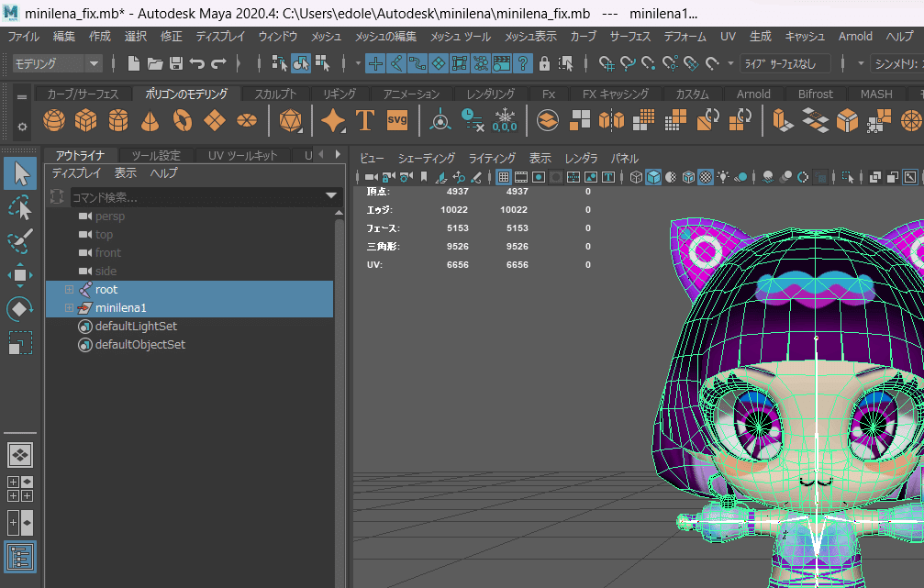Select the Lasso tool in the toolbox
This screenshot has width=924, height=588.
(20, 207)
